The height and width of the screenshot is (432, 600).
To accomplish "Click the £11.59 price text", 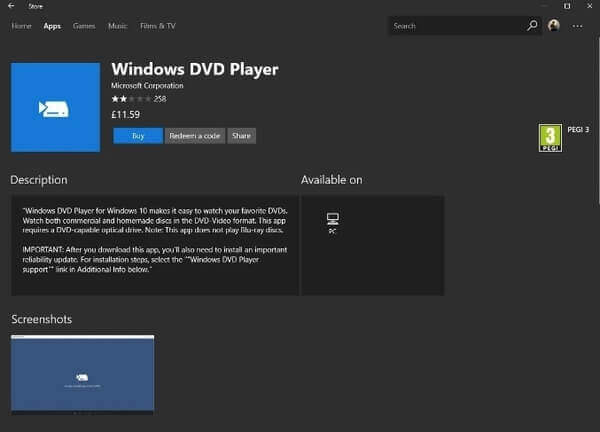I will (x=126, y=114).
